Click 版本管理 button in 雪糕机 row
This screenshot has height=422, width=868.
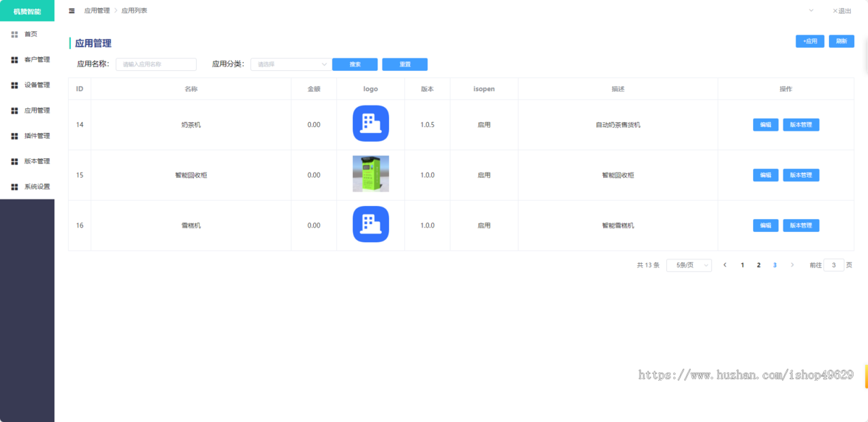[x=801, y=225]
